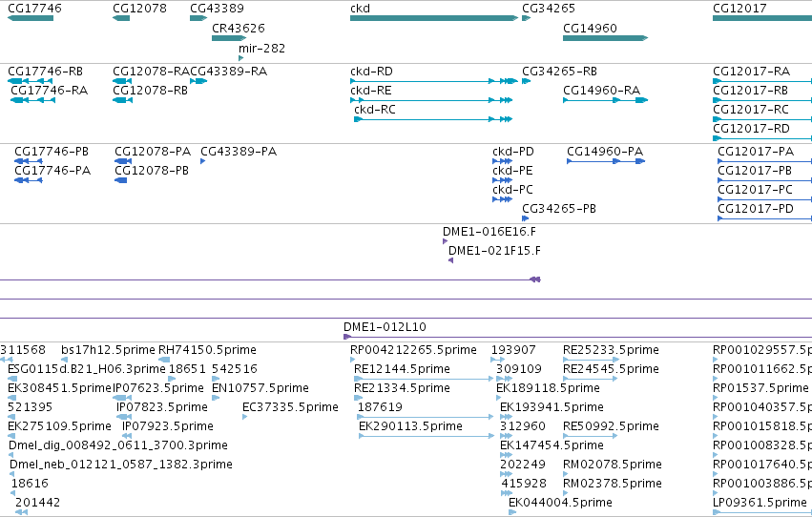Click transcript CG17746-RA label

(50, 91)
